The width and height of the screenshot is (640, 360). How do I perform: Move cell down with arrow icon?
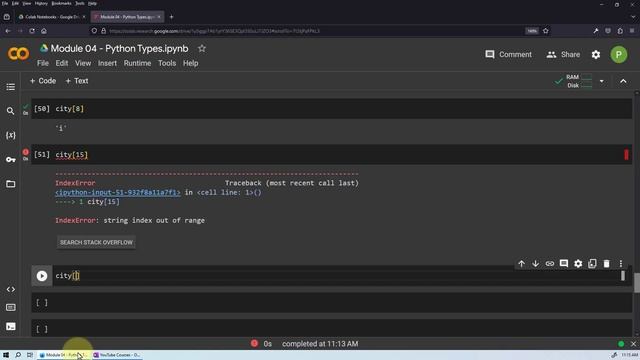[536, 264]
